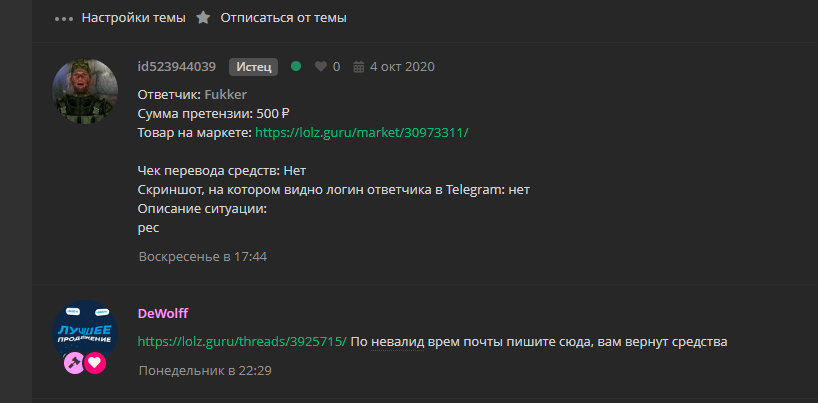Screen dimensions: 818x403
Task: Click the underlined word невалид
Action: [398, 342]
